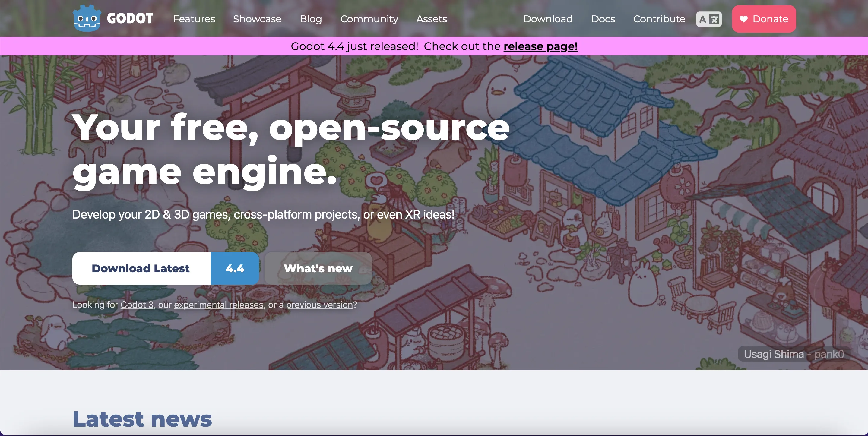
Task: Click the 'Develop your 2D & 3D games' tagline
Action: click(x=263, y=214)
